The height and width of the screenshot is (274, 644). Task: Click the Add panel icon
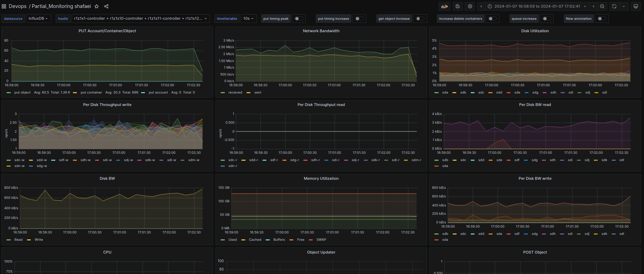tap(444, 6)
